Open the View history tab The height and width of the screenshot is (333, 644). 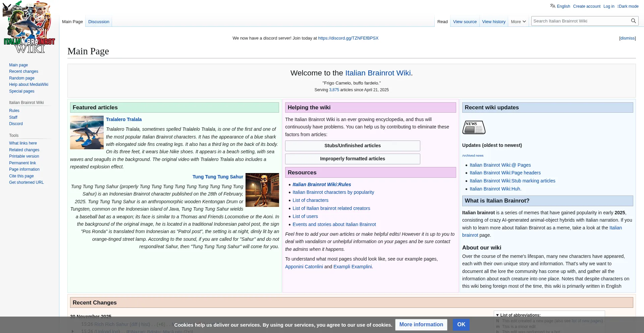pyautogui.click(x=493, y=22)
